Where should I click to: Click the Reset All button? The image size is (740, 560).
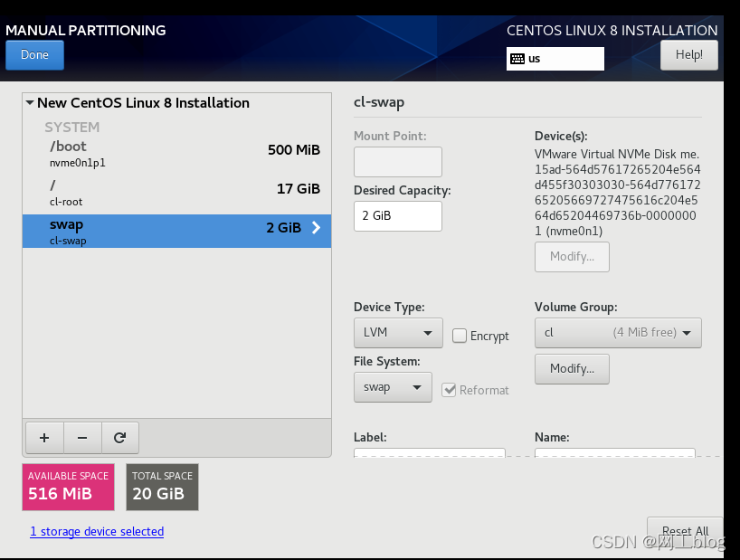coord(685,531)
